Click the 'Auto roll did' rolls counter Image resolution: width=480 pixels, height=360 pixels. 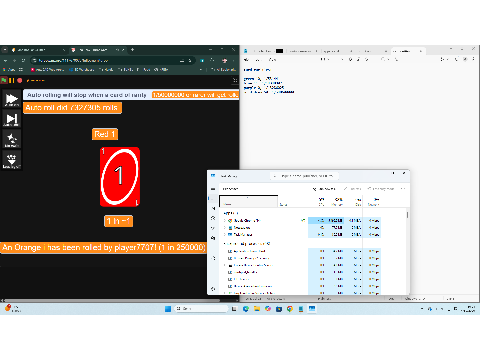pyautogui.click(x=72, y=108)
